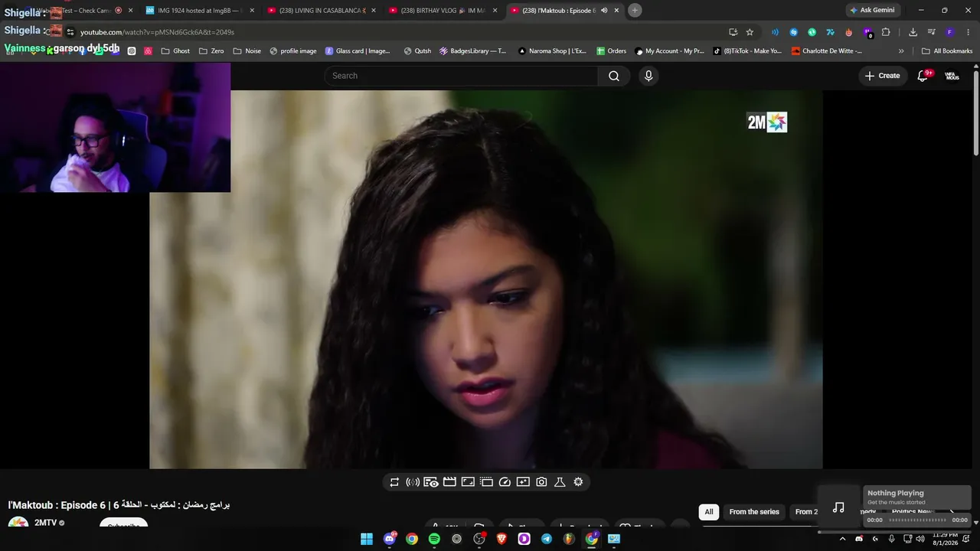Bookmark this page with the star icon
Screen dimensions: 980x551
point(750,32)
